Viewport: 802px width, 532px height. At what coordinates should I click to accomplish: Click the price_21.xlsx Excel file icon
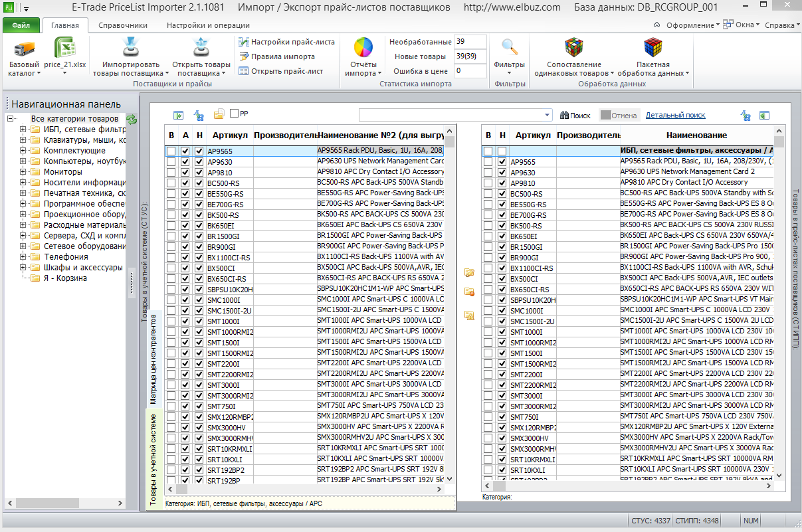[64, 48]
